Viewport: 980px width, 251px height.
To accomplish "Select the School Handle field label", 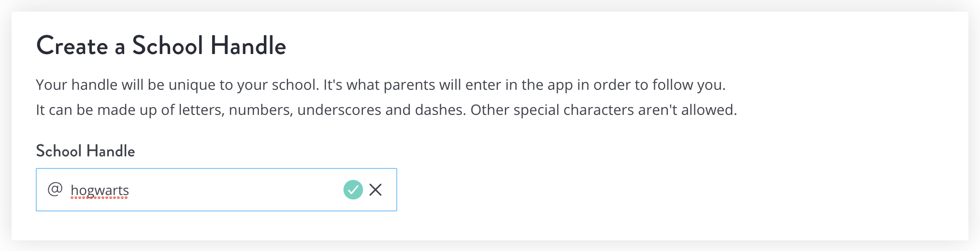I will coord(86,151).
